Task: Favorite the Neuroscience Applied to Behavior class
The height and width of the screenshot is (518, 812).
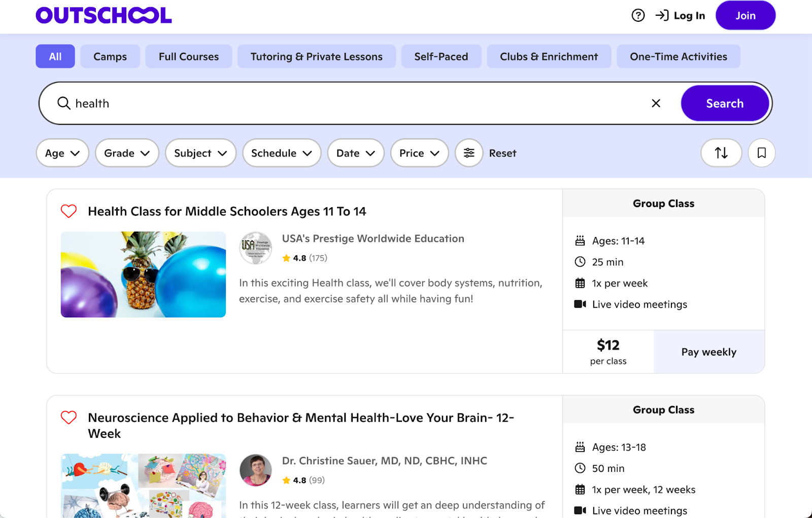Action: (69, 417)
